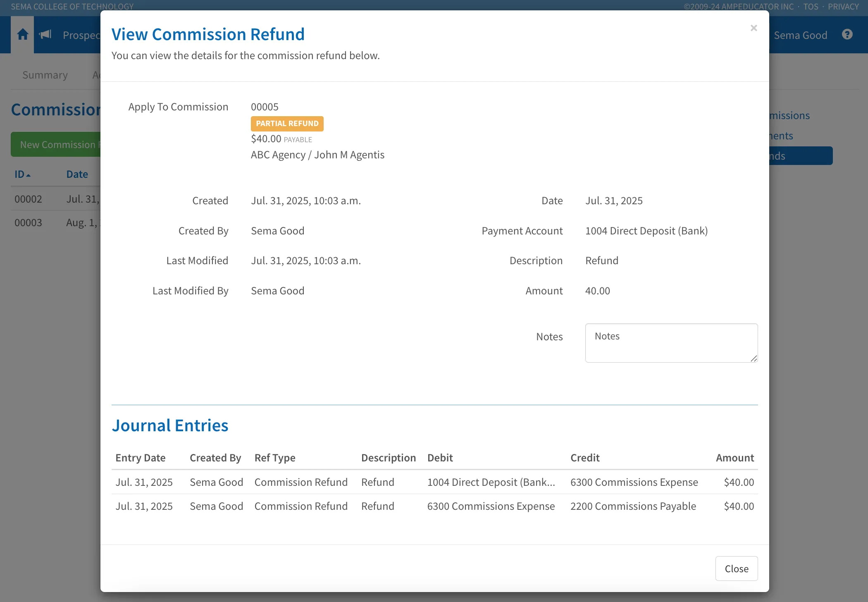Screen dimensions: 868x602
Task: Click the PARTIAL REFUND status badge
Action: (x=287, y=124)
